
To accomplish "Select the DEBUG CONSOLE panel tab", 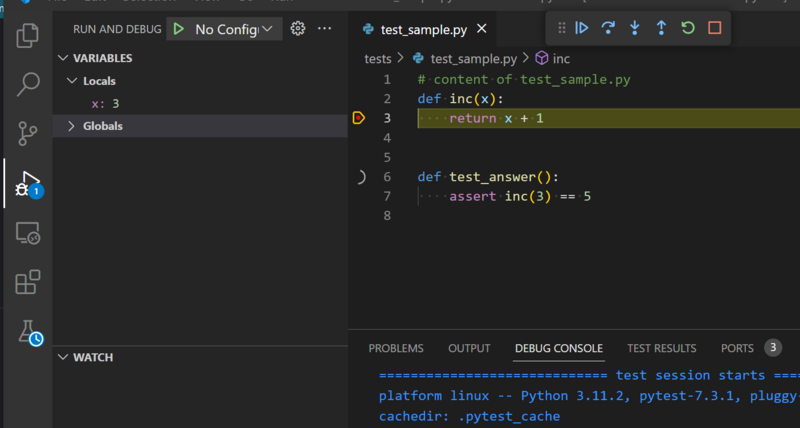I will click(x=559, y=348).
